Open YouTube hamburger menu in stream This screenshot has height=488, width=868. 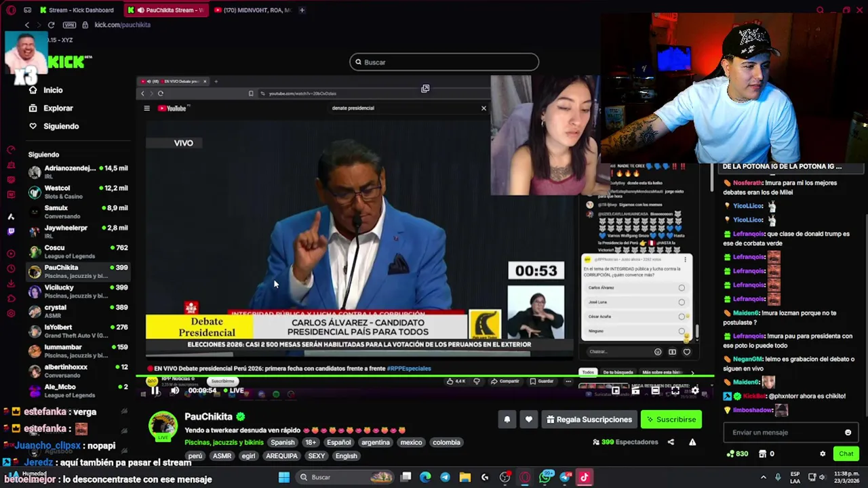click(146, 108)
